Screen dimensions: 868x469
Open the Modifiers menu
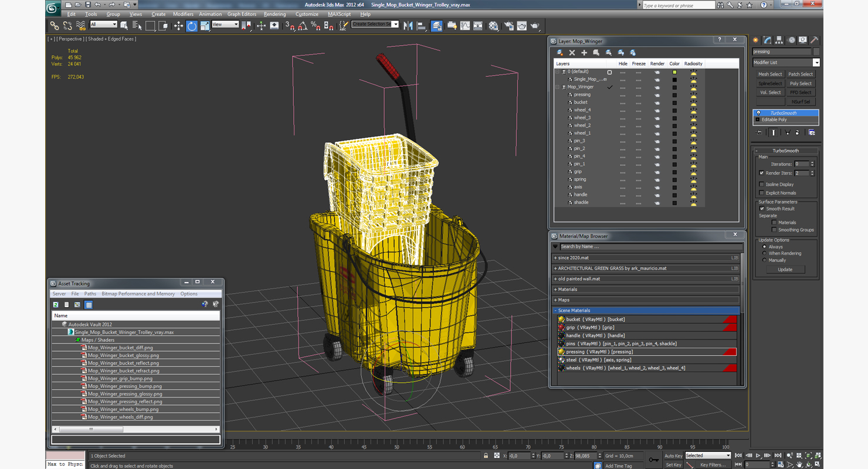pyautogui.click(x=183, y=14)
